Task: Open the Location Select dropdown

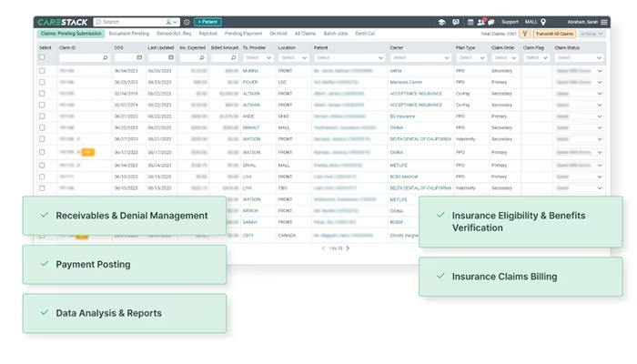Action: click(x=294, y=57)
